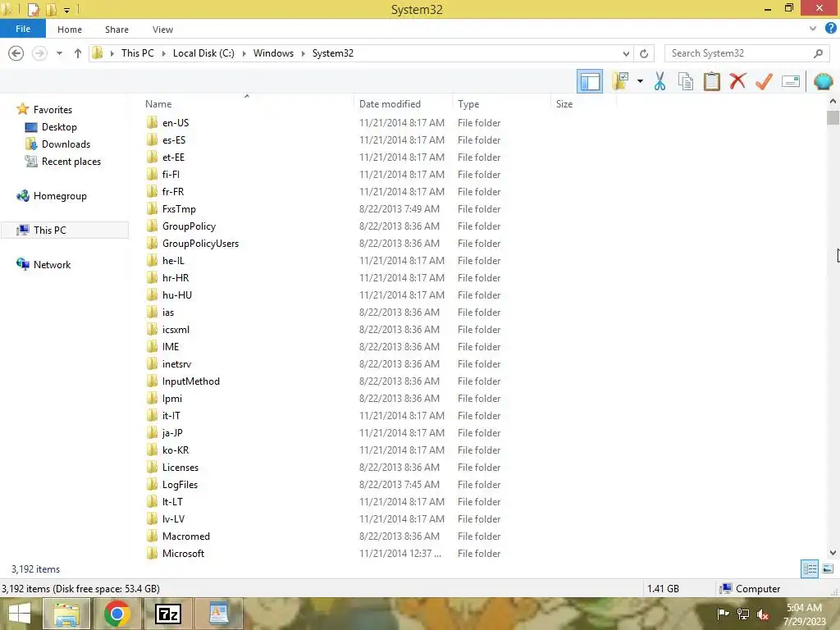Image resolution: width=840 pixels, height=630 pixels.
Task: Open the Customize Quick Access Toolbar dropdown
Action: coord(67,10)
